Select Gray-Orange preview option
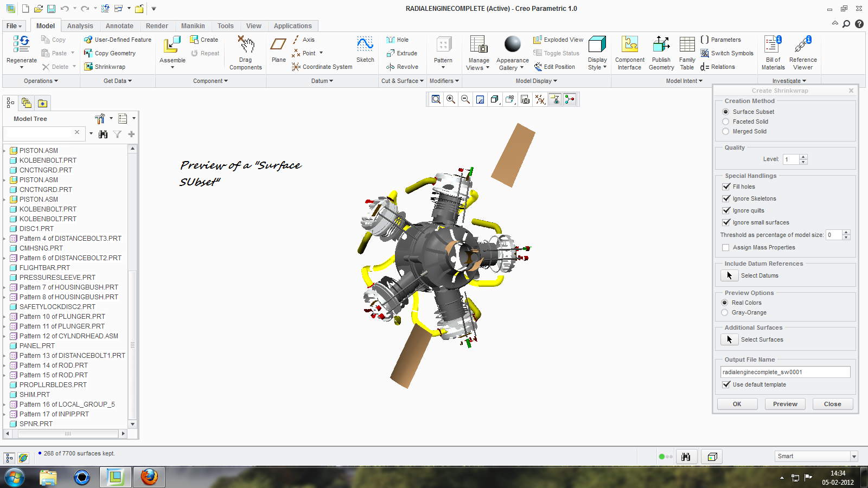 [725, 312]
